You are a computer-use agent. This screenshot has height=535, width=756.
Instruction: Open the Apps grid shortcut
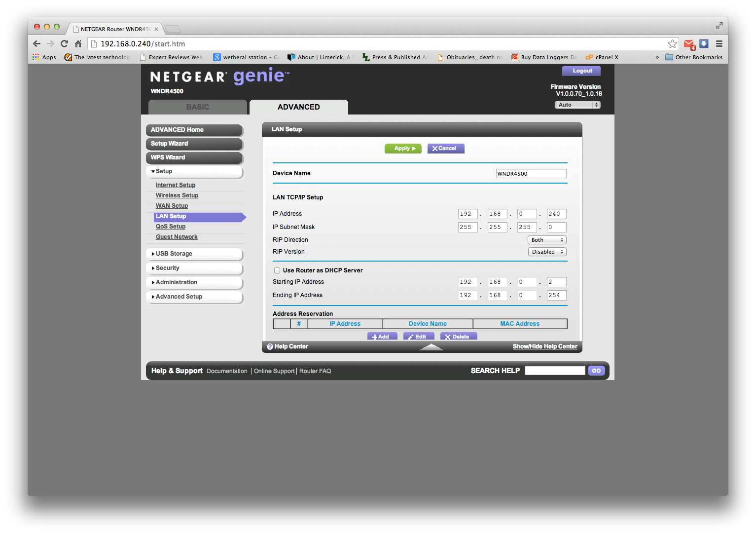[x=44, y=57]
